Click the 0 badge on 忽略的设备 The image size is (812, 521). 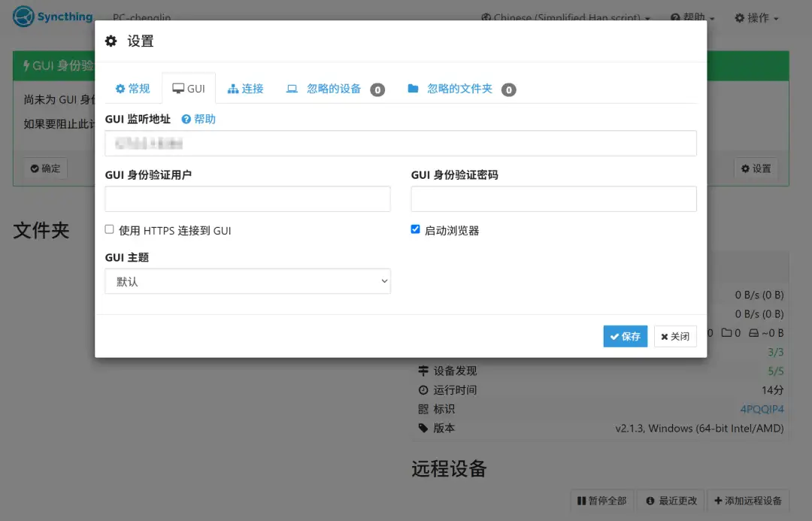click(377, 90)
